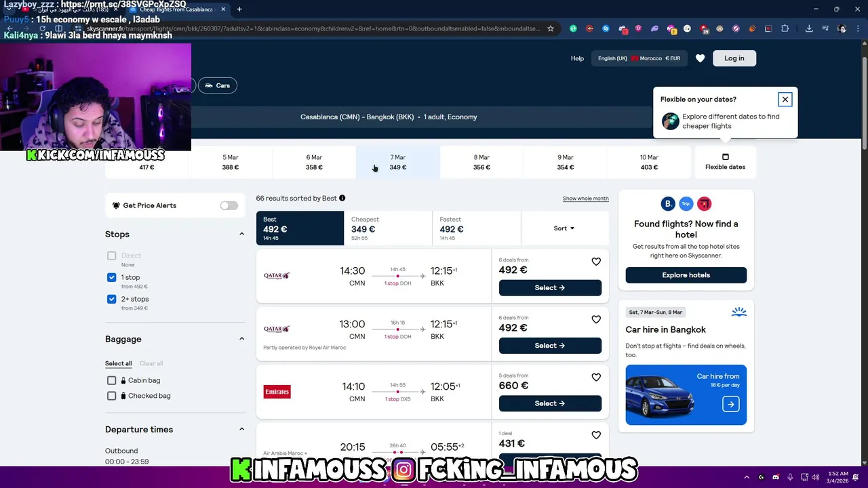
Task: Bookmark this page with the star icon
Action: pos(551,28)
